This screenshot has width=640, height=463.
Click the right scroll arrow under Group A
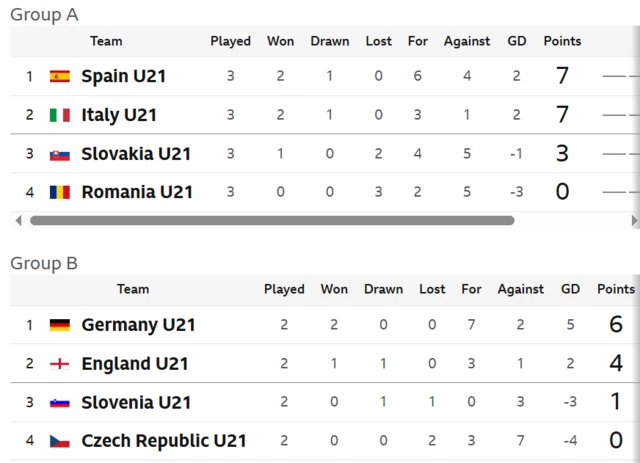tap(634, 221)
